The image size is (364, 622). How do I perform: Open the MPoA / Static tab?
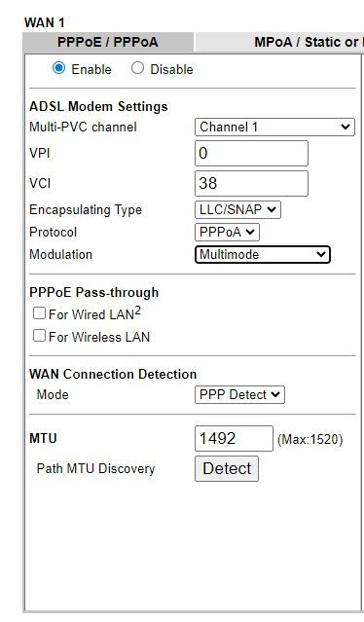pos(279,42)
